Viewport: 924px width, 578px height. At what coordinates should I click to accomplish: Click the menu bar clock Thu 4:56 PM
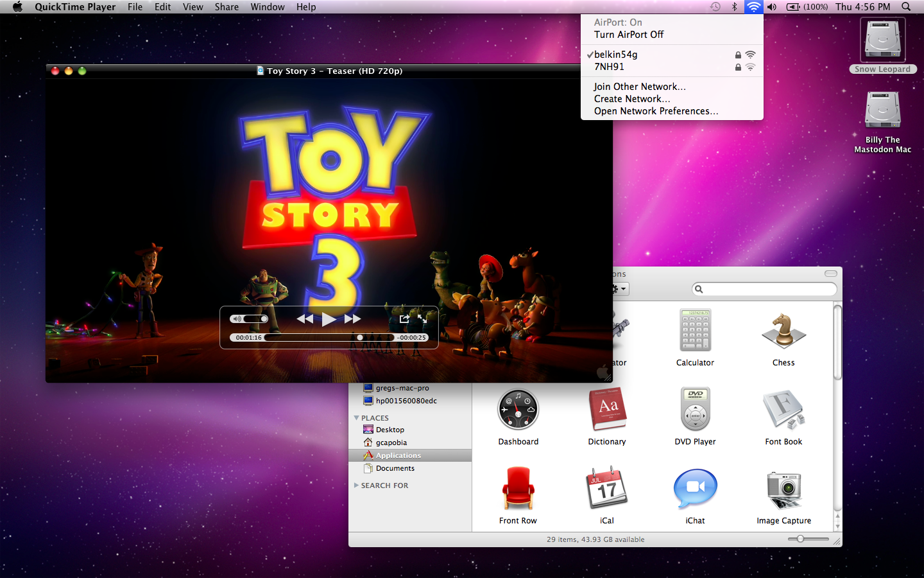(x=863, y=6)
